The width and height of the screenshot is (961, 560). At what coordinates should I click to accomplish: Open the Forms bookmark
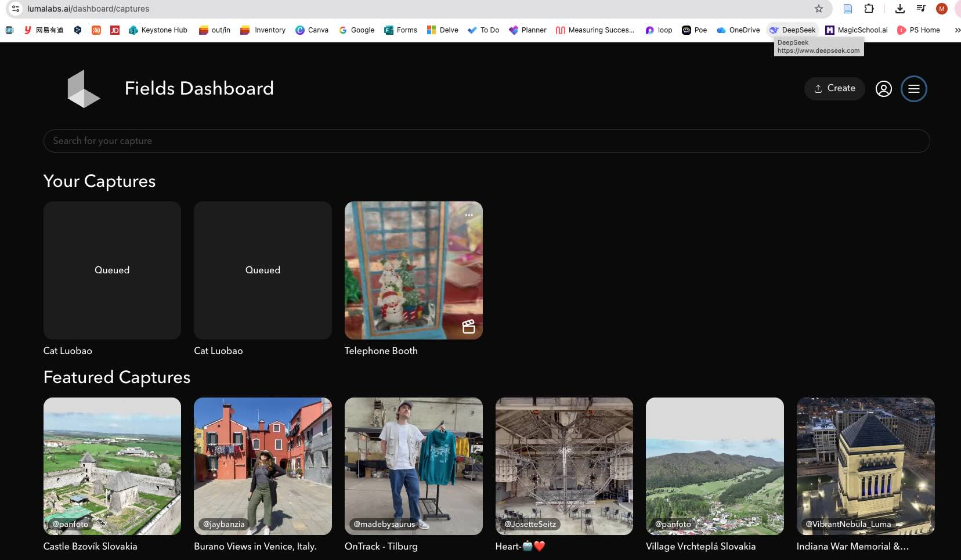coord(400,30)
